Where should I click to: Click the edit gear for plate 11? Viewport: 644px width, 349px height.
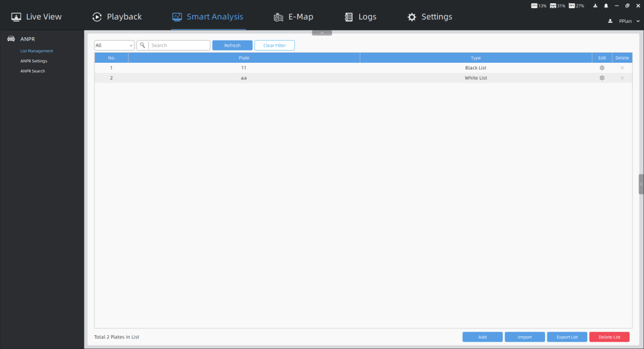[602, 68]
